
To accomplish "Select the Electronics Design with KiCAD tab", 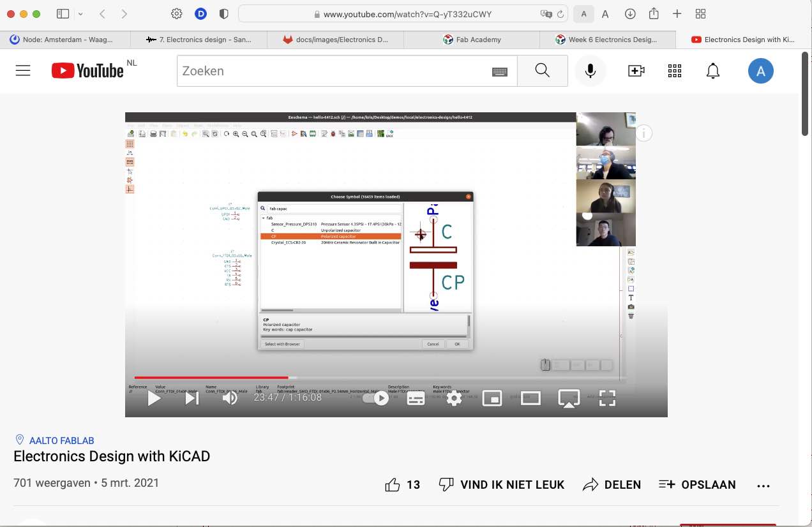I will [x=744, y=40].
